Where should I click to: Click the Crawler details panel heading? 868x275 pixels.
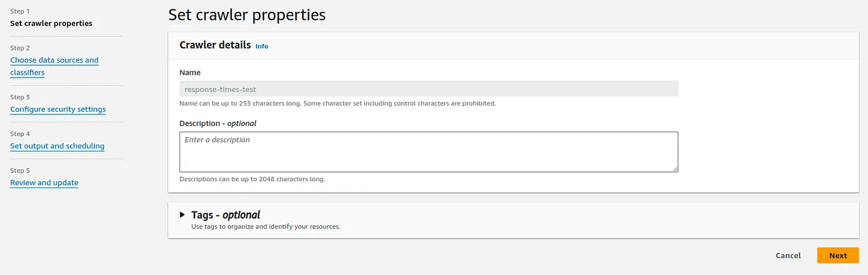215,45
